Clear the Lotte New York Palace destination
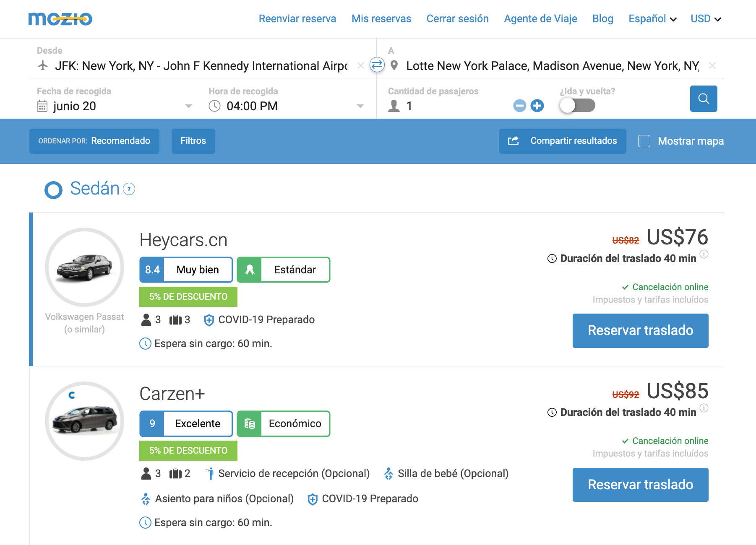 click(x=712, y=65)
